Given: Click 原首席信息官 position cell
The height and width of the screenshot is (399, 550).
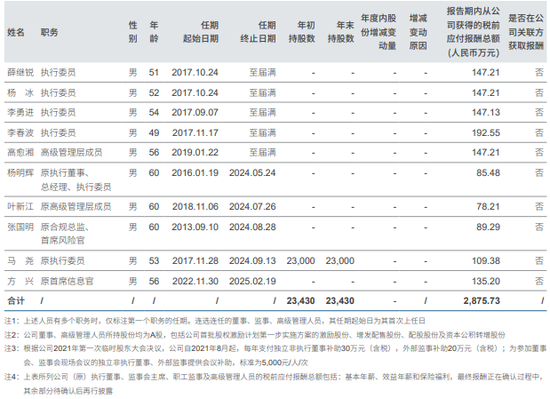Looking at the screenshot, I should (x=67, y=281).
